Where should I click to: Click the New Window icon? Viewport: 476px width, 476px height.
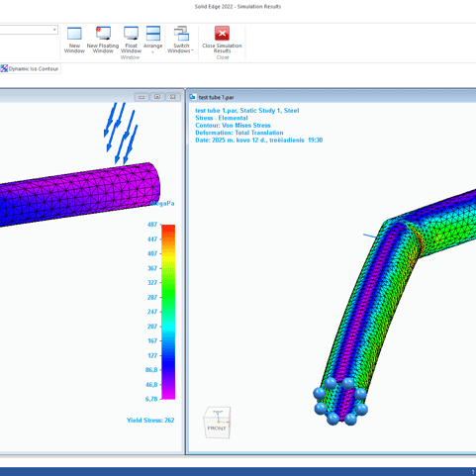click(x=74, y=40)
